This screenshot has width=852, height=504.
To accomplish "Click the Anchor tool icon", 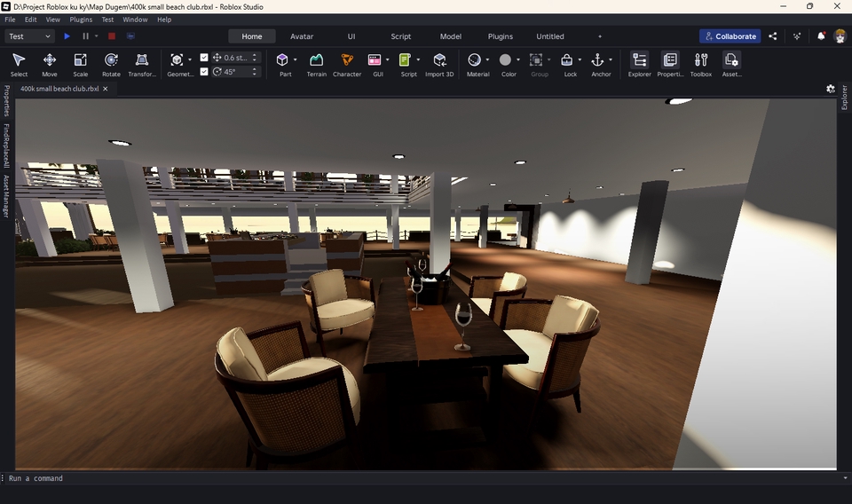I will [597, 60].
